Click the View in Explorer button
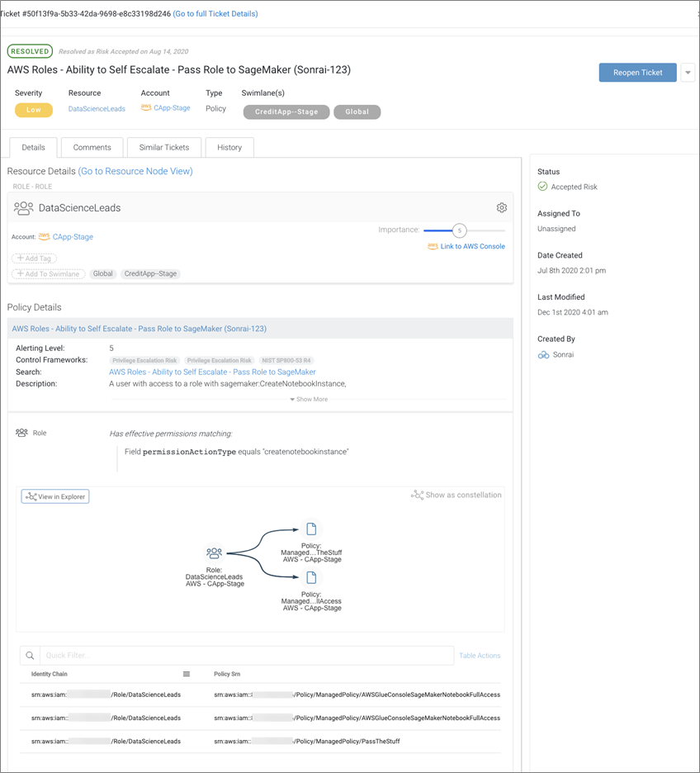Image resolution: width=700 pixels, height=773 pixels. click(x=55, y=496)
